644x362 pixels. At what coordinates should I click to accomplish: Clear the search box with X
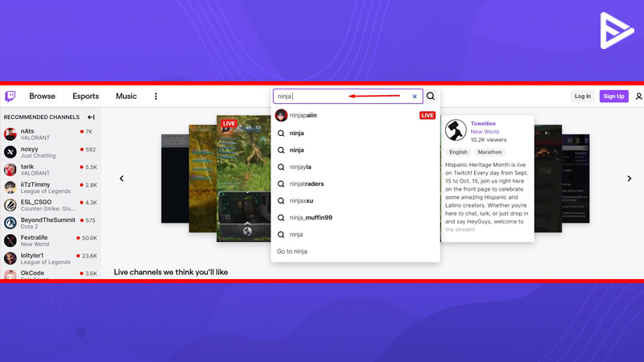[415, 96]
